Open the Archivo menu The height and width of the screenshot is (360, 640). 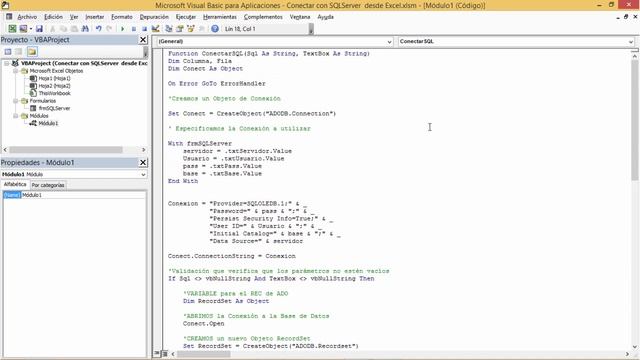pos(27,17)
